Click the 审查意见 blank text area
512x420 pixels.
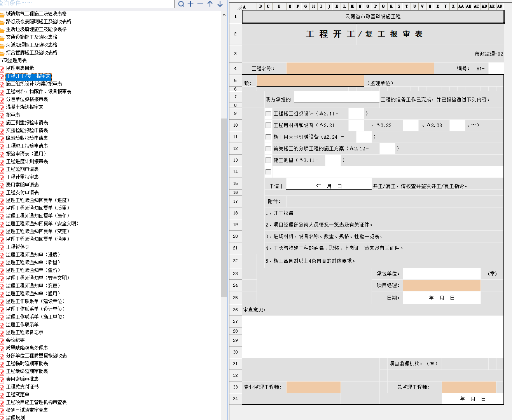(373, 336)
